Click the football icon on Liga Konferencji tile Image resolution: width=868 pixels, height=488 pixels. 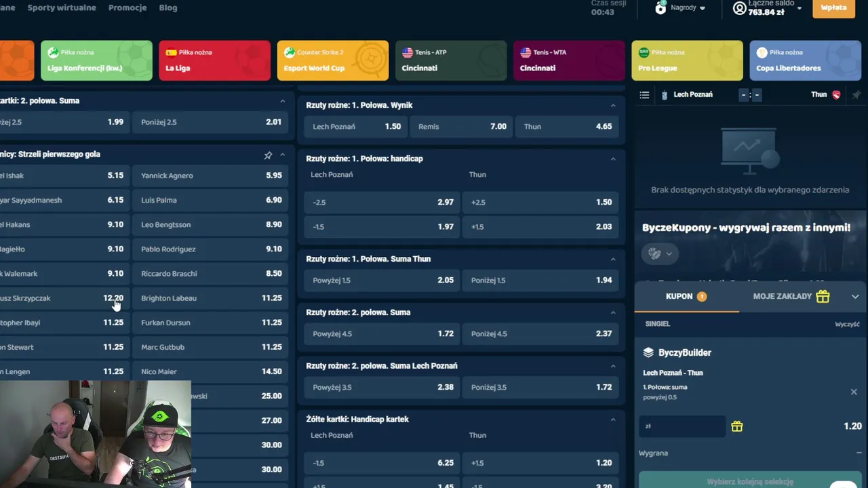[53, 52]
